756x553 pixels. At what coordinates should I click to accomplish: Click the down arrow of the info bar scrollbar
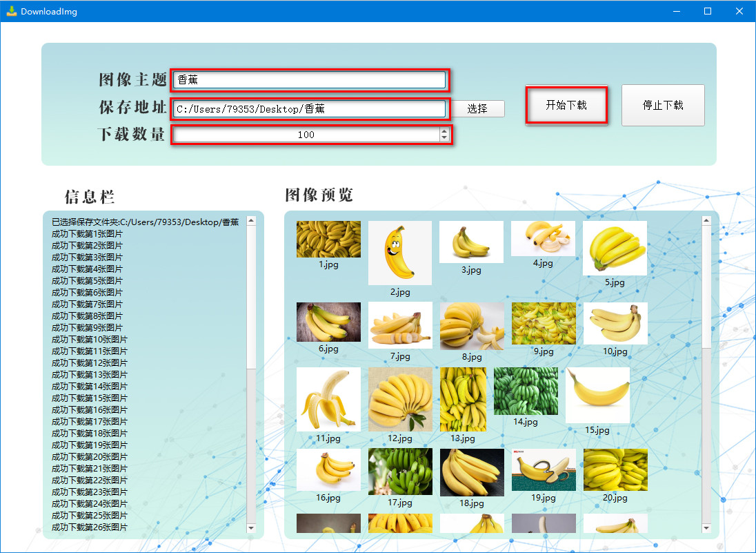(x=250, y=530)
